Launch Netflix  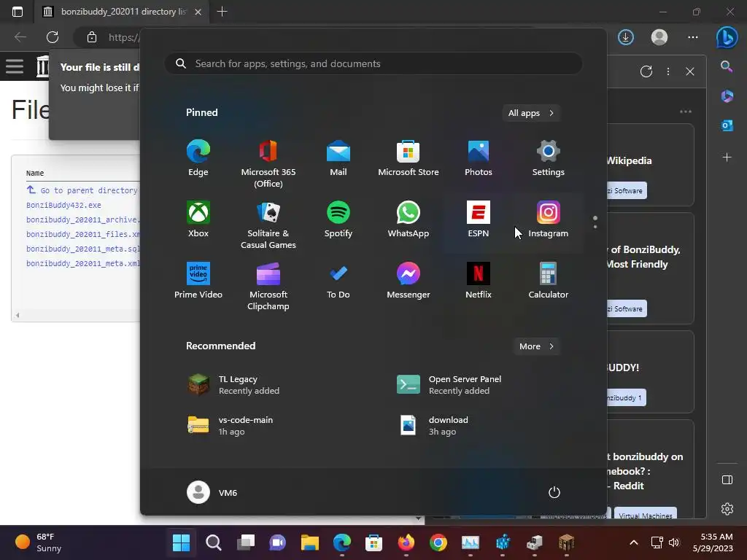479,281
